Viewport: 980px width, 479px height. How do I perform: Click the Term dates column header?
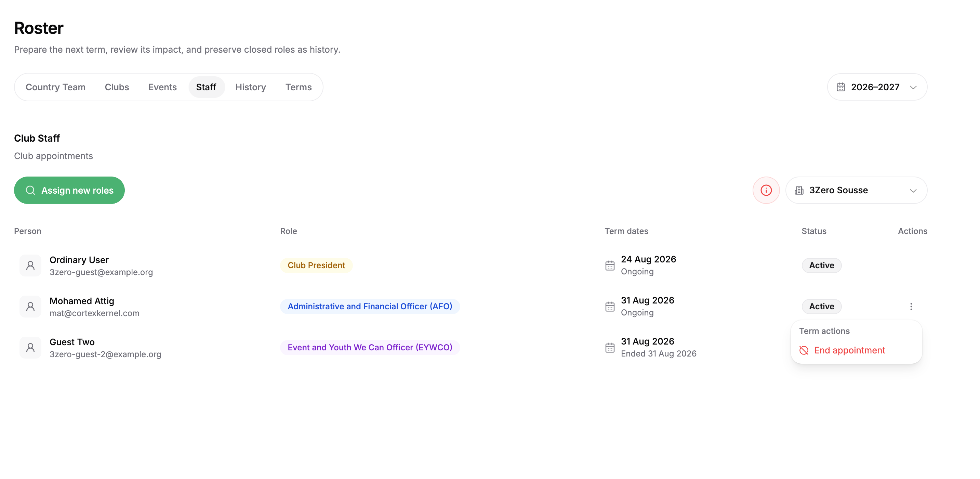pos(626,231)
